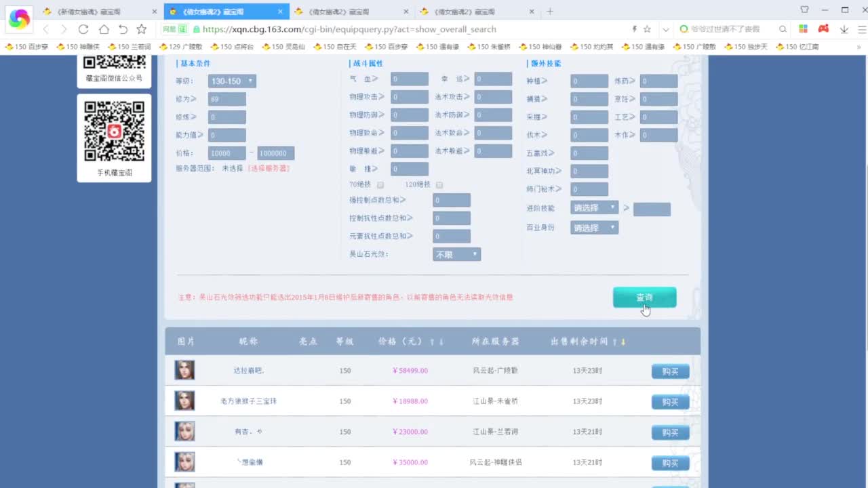Tick the 70绝技 checkbox
868x488 pixels.
(380, 184)
